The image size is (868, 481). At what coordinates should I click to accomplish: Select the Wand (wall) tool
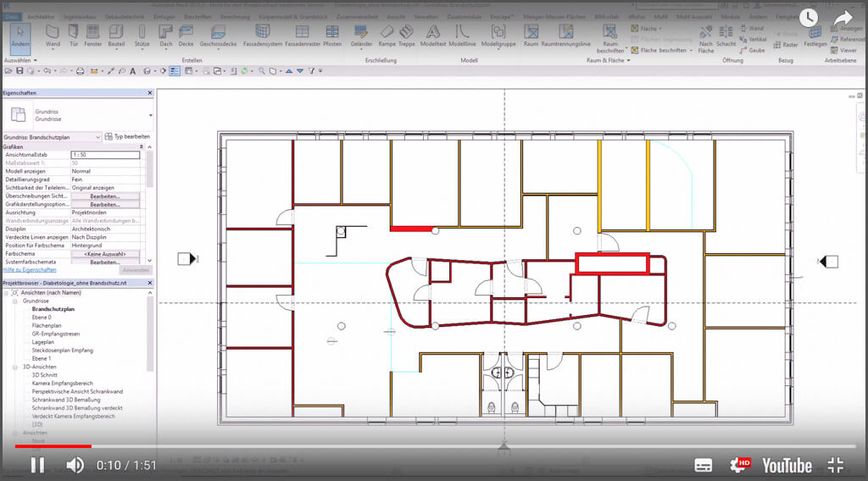click(x=53, y=35)
